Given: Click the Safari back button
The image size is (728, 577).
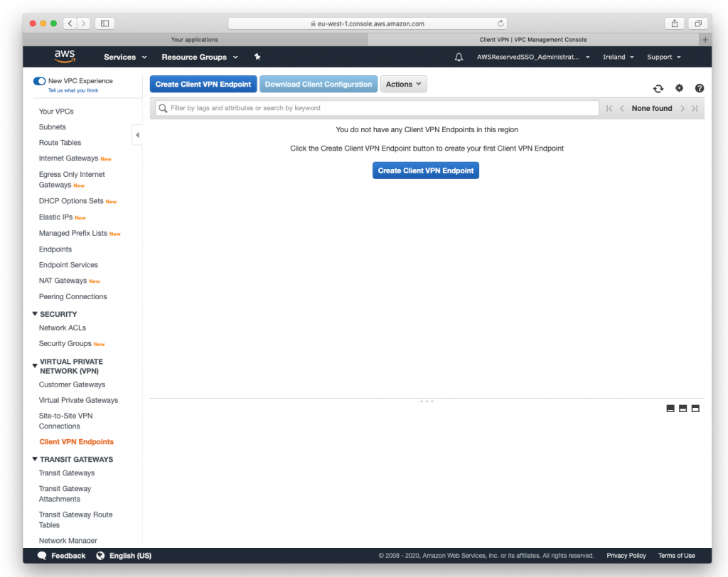Looking at the screenshot, I should (x=70, y=23).
